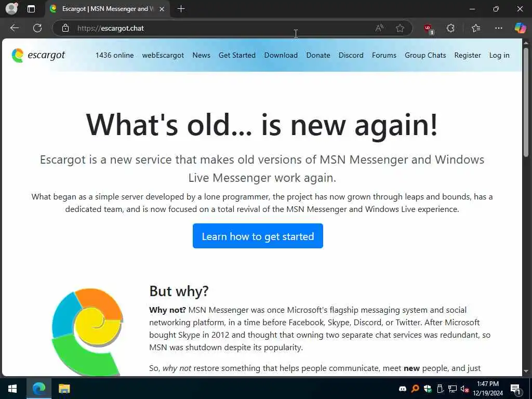This screenshot has width=532, height=399.
Task: Open the network tray icon
Action: 453,389
